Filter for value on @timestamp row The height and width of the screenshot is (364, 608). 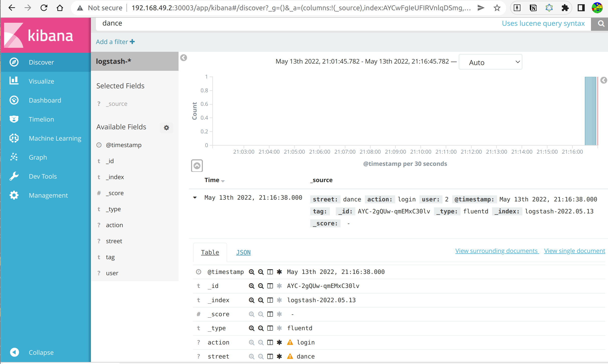coord(251,272)
